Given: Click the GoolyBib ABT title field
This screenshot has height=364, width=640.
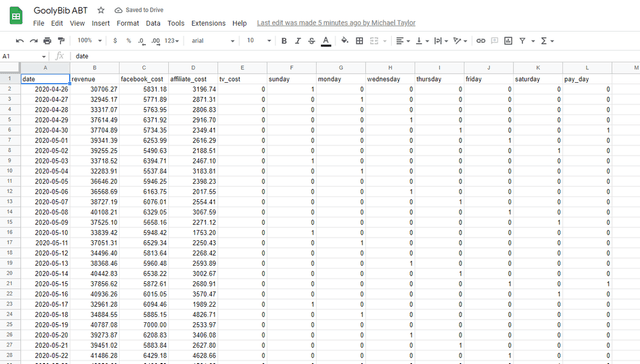Looking at the screenshot, I should pos(60,10).
